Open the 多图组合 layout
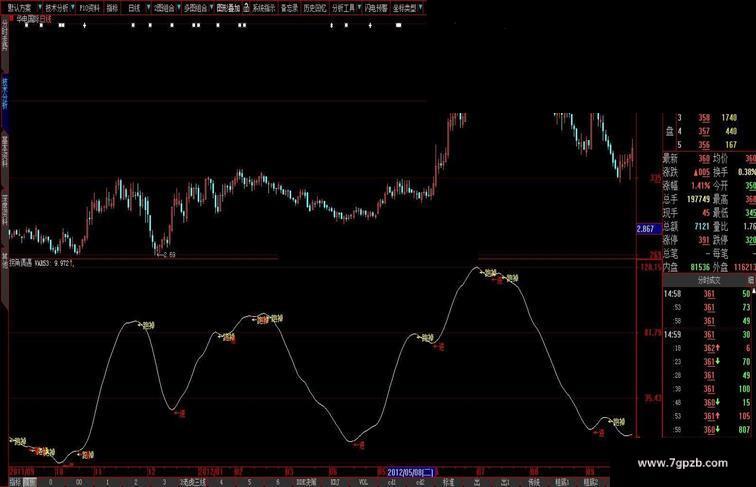Screen dimensions: 756x487 coord(195,8)
